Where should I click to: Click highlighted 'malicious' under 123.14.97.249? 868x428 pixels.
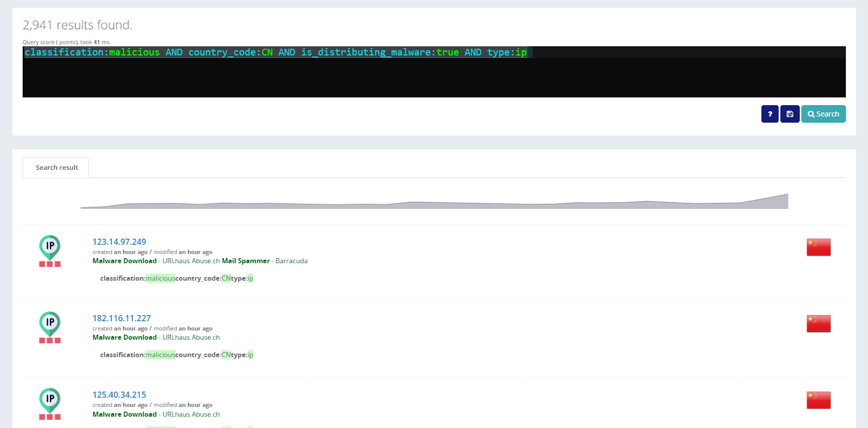160,278
